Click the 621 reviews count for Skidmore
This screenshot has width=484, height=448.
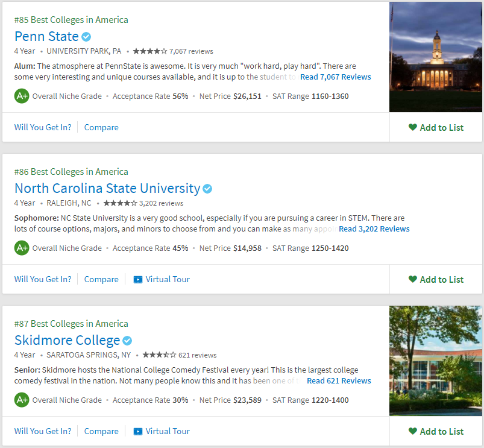[198, 355]
